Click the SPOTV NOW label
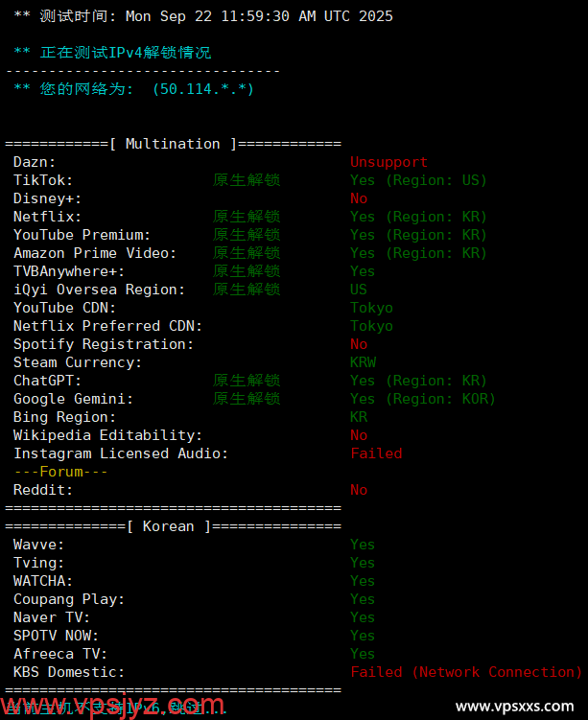 coord(56,636)
